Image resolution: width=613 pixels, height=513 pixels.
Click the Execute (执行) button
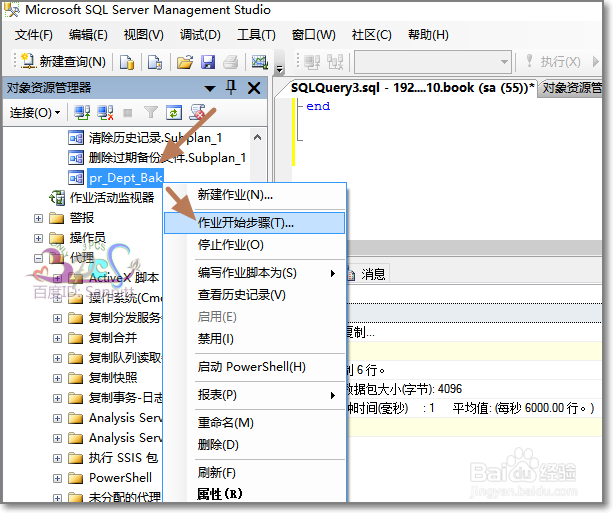(554, 62)
